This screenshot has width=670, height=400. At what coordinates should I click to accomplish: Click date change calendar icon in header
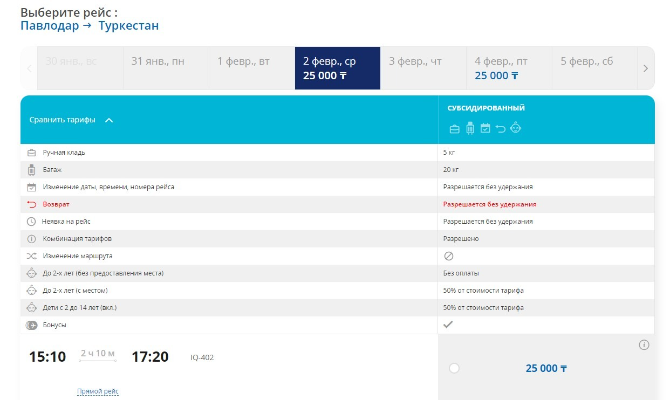pyautogui.click(x=485, y=128)
